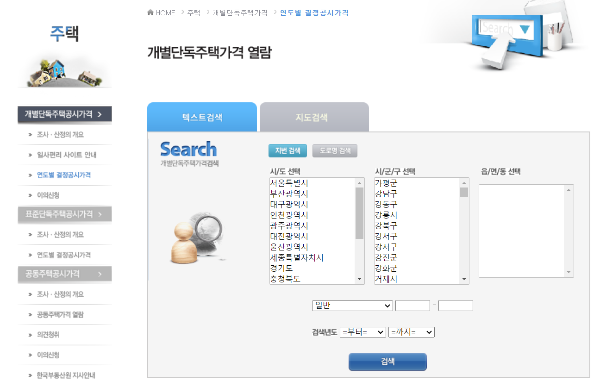Select 강화군 in the 시/군/구 list
Image resolution: width=600 pixels, height=381 pixels.
tap(417, 269)
